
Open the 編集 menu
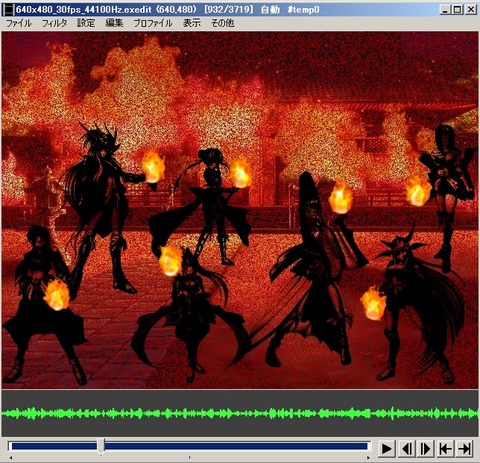tap(114, 23)
